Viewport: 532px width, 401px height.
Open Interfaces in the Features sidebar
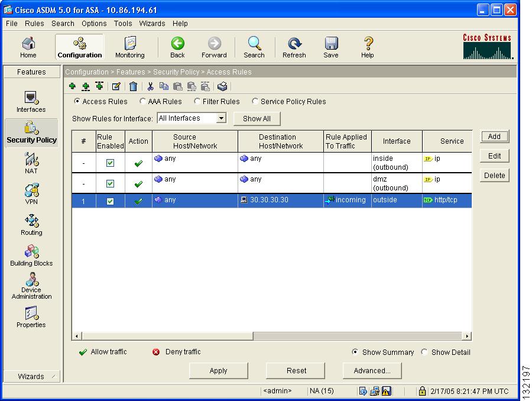[31, 102]
